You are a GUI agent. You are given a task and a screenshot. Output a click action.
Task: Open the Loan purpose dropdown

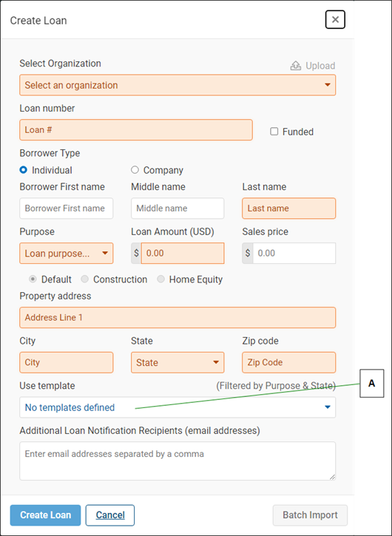point(67,254)
